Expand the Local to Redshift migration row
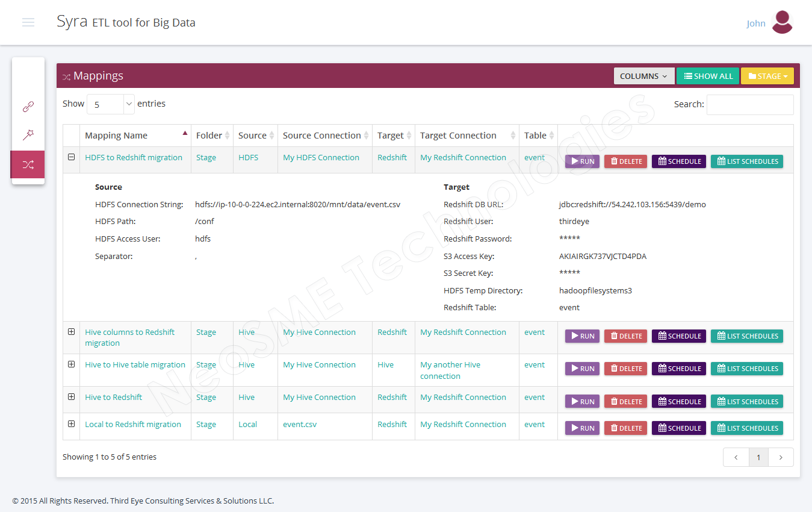Image resolution: width=812 pixels, height=512 pixels. (x=71, y=424)
